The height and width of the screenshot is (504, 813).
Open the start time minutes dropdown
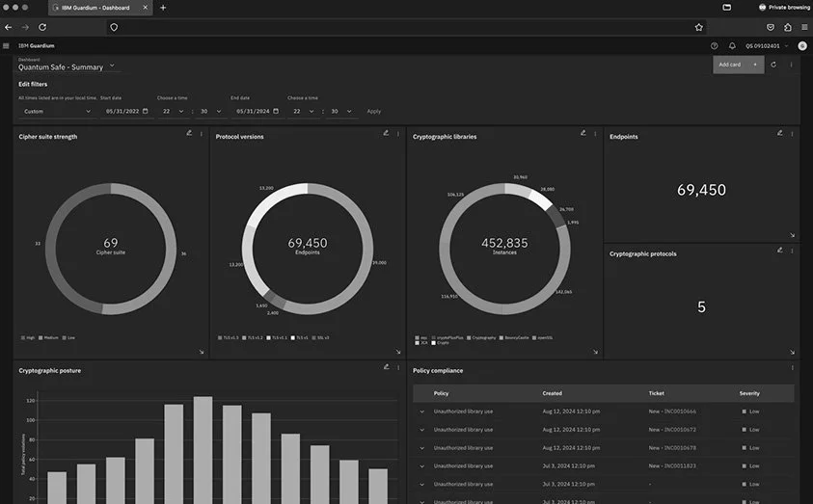[x=211, y=112]
